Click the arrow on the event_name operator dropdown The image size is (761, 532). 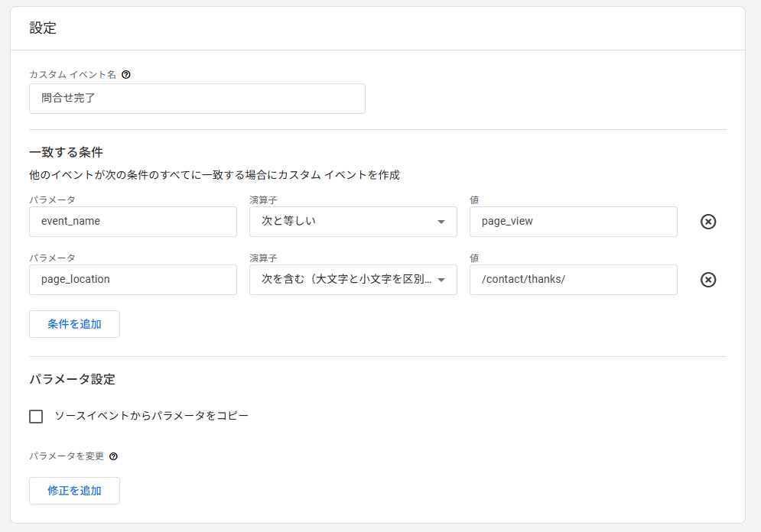pos(441,222)
